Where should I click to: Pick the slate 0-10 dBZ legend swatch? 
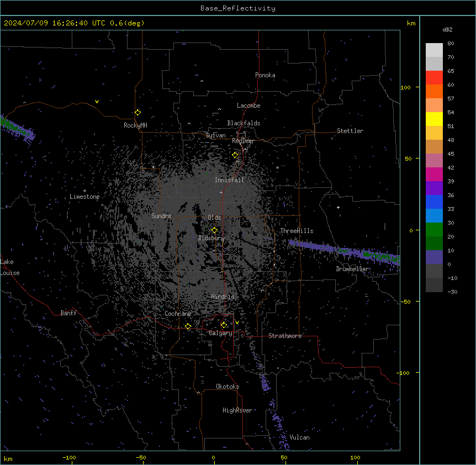[x=434, y=257]
